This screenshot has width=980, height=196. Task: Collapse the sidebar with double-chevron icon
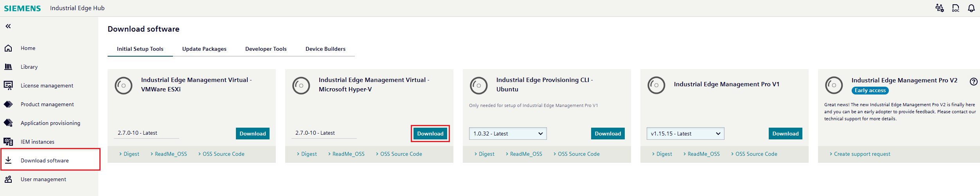click(x=8, y=26)
